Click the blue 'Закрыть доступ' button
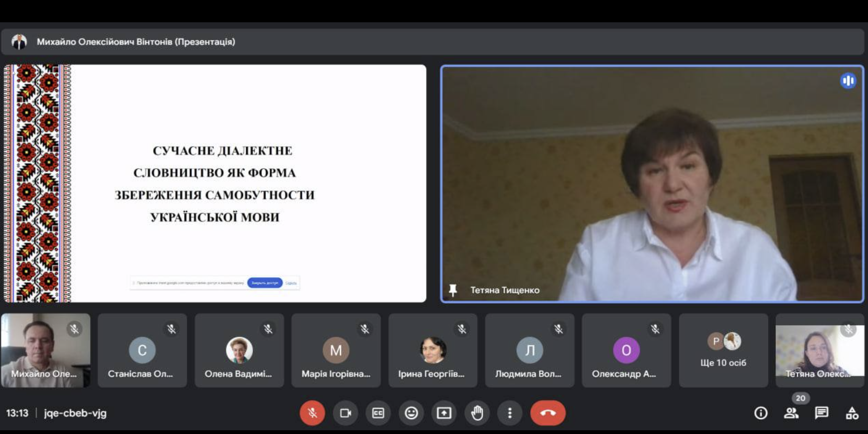This screenshot has width=868, height=434. (265, 283)
